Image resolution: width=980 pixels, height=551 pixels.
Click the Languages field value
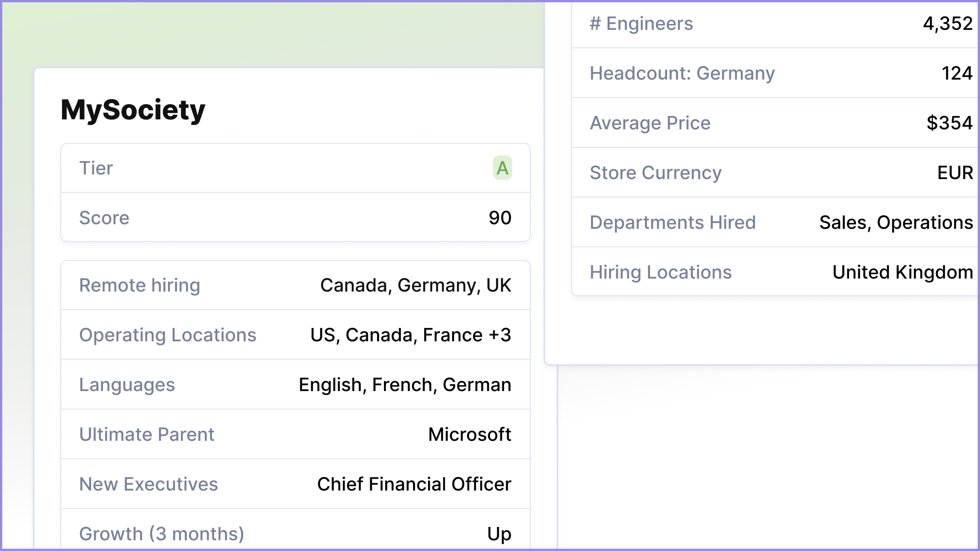(405, 385)
